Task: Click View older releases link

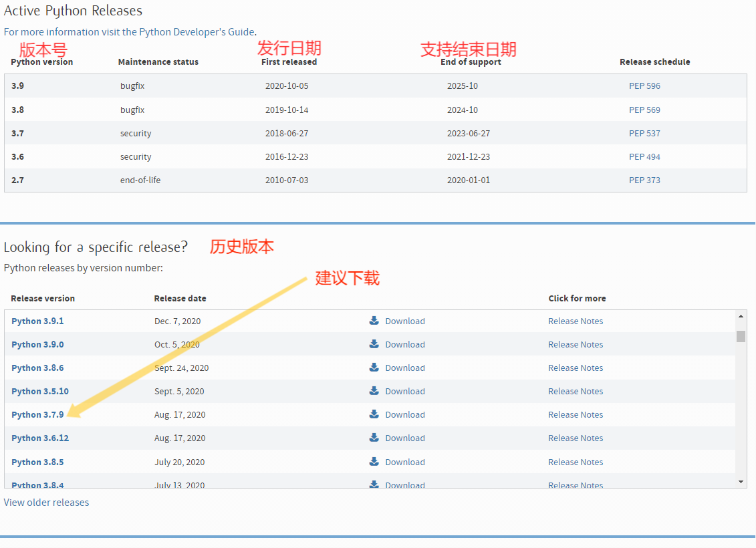Action: [46, 502]
